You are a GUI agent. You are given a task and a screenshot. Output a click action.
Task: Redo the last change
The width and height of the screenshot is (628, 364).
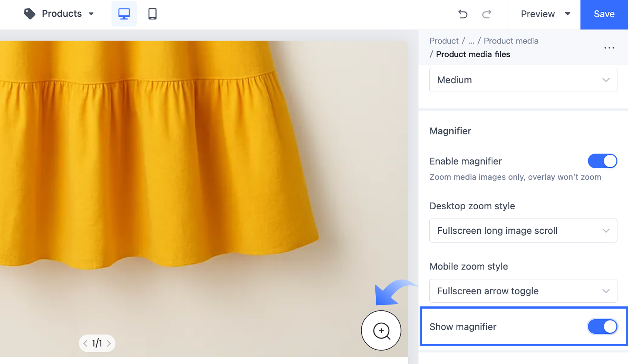(x=487, y=14)
